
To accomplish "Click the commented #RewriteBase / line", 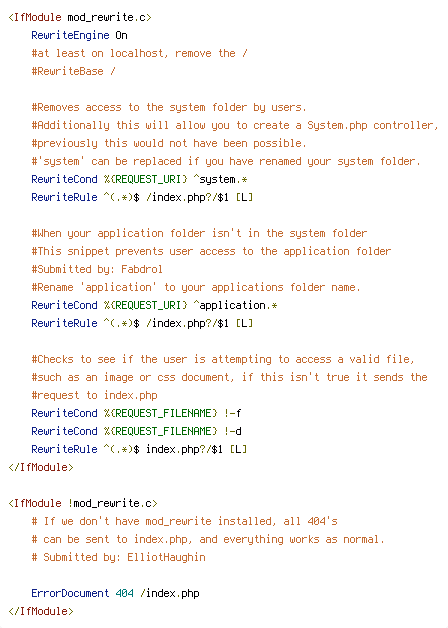I will click(73, 71).
